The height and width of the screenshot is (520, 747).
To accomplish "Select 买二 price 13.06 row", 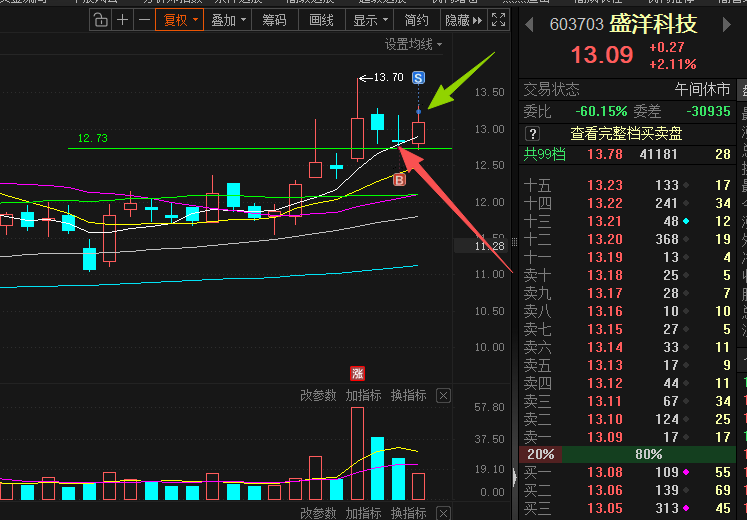I will pos(627,490).
